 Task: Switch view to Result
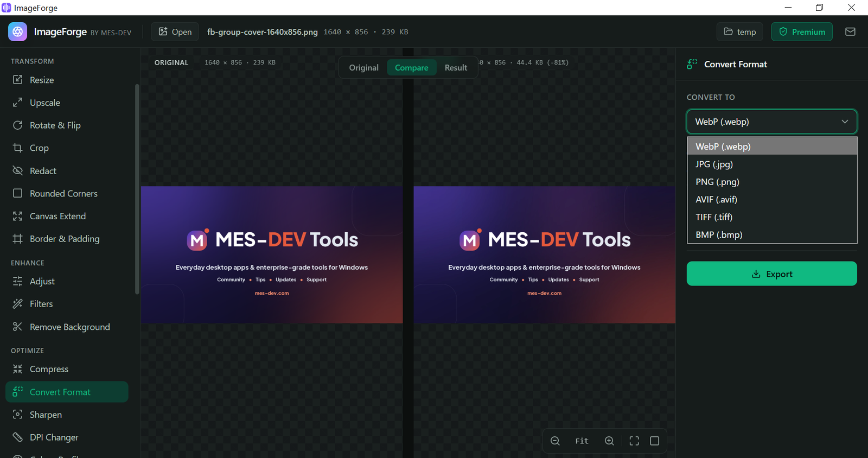(456, 67)
